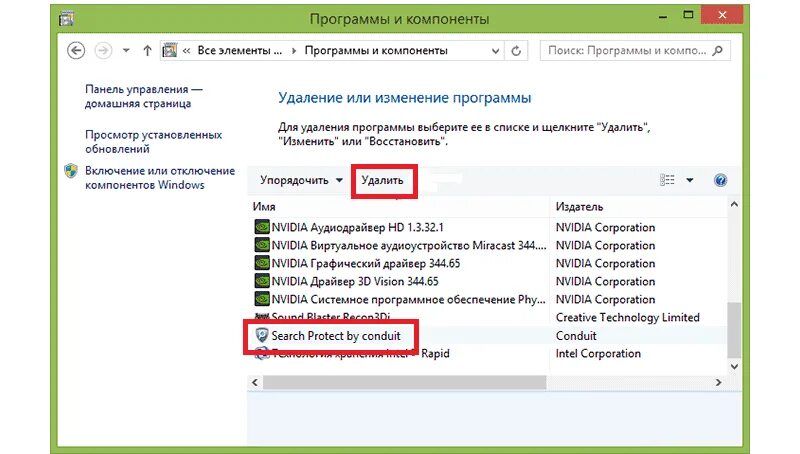Click the 'Удалить' uninstall button
800x454 pixels.
pos(382,180)
